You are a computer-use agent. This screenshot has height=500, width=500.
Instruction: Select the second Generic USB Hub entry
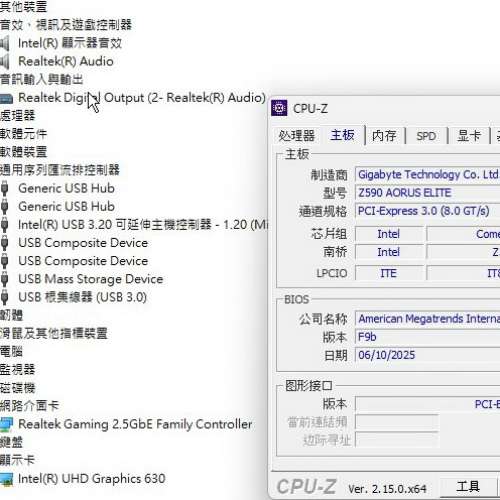point(66,206)
